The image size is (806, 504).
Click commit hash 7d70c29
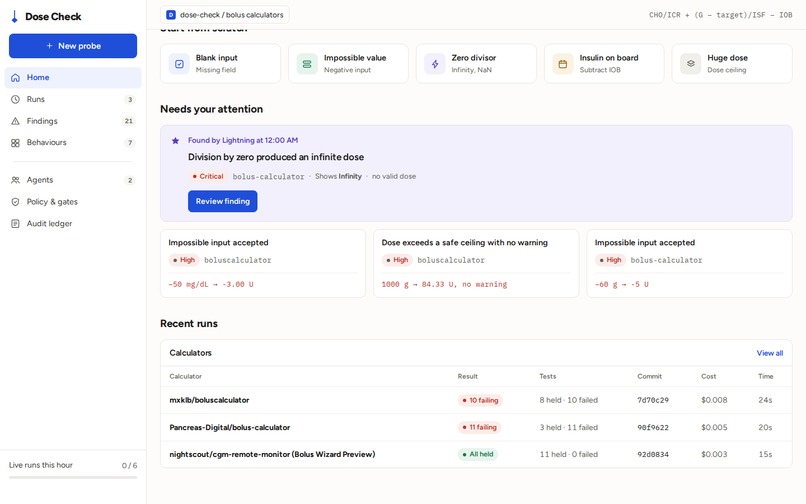click(653, 400)
